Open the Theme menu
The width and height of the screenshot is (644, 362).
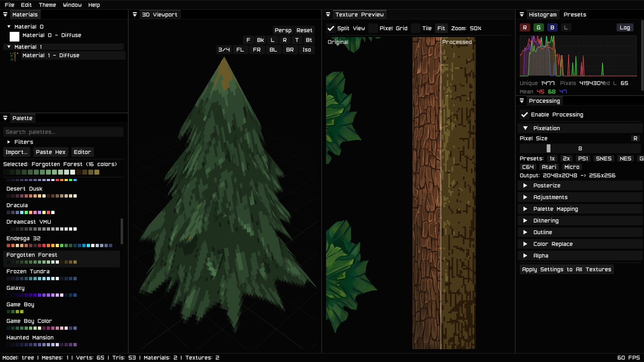coord(47,5)
